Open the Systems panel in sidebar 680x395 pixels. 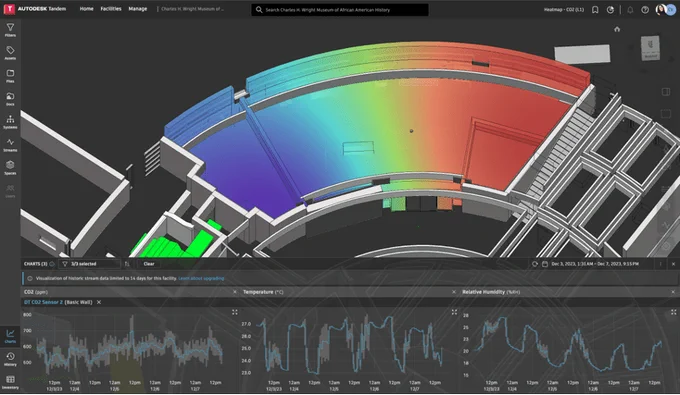coord(10,121)
